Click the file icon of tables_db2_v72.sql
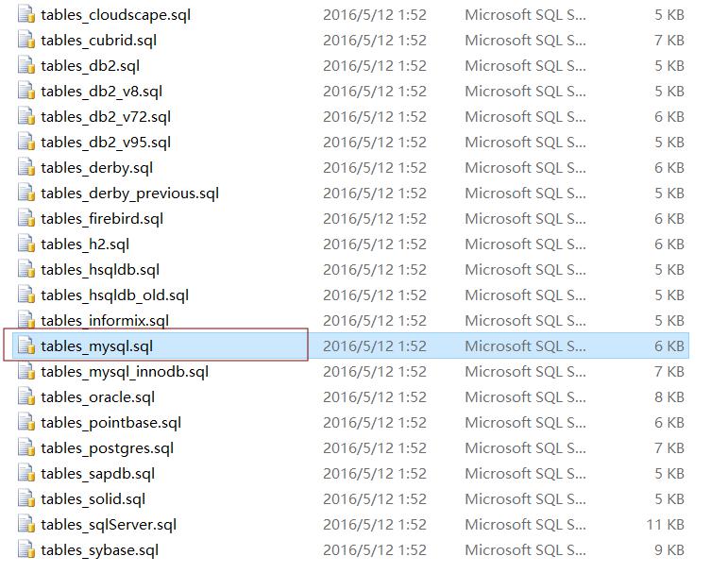Screen dimensions: 728x573 click(26, 116)
